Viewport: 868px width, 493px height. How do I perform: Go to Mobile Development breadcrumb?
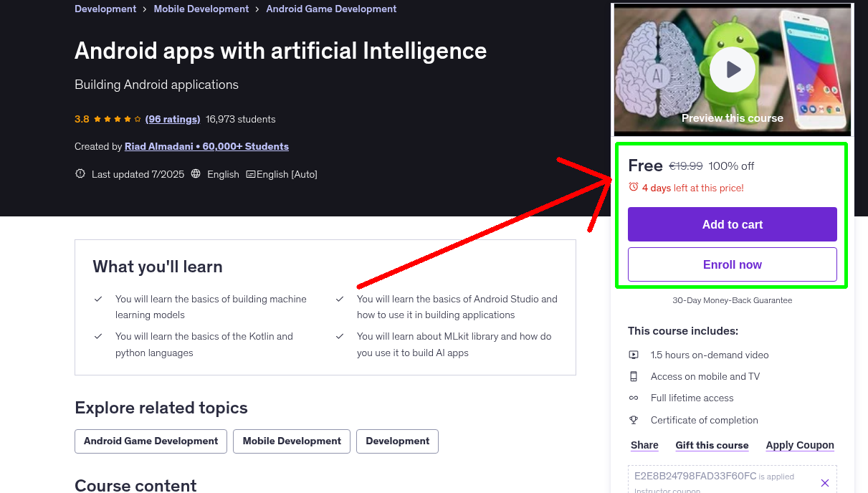point(201,9)
